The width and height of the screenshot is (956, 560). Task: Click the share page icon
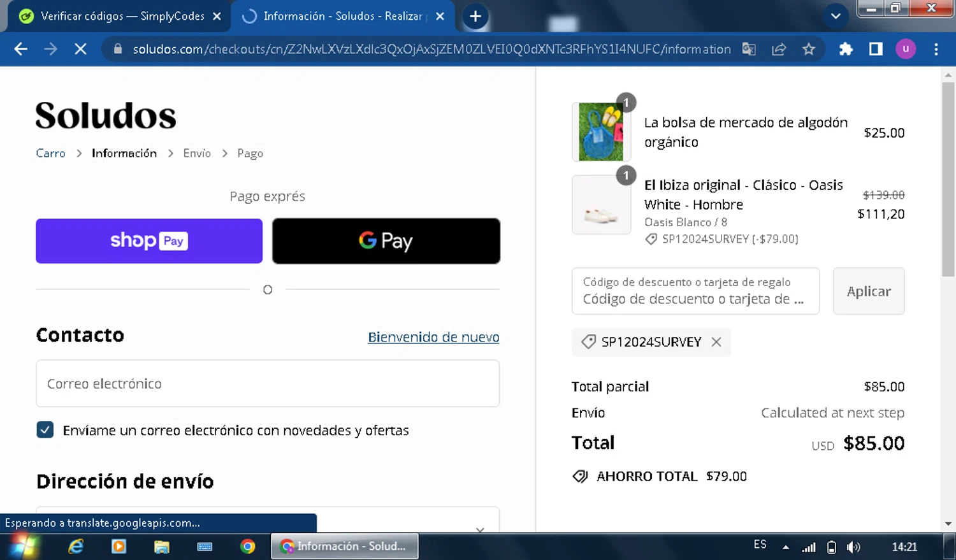click(x=779, y=49)
